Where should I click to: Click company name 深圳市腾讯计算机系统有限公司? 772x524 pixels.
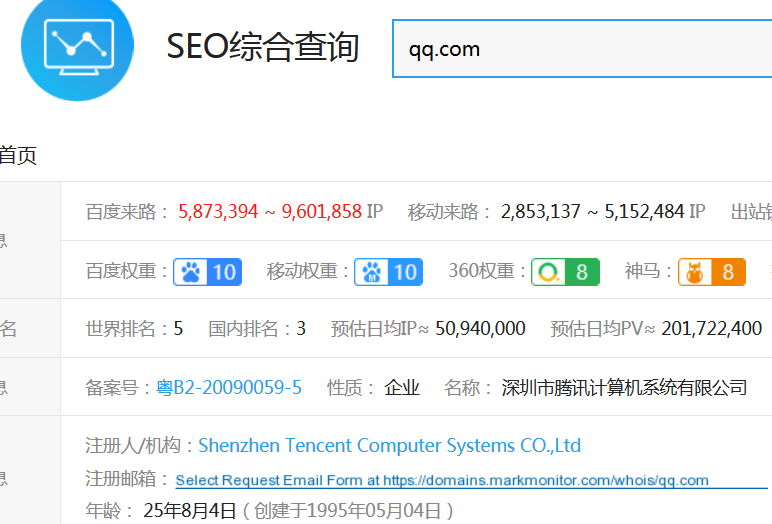point(624,388)
